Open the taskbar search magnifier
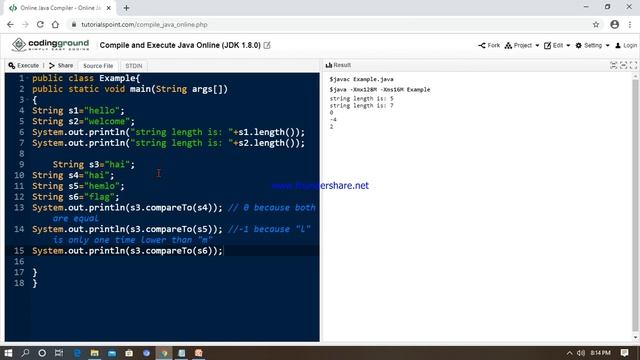Screen dimensions: 640x360 point(25,353)
